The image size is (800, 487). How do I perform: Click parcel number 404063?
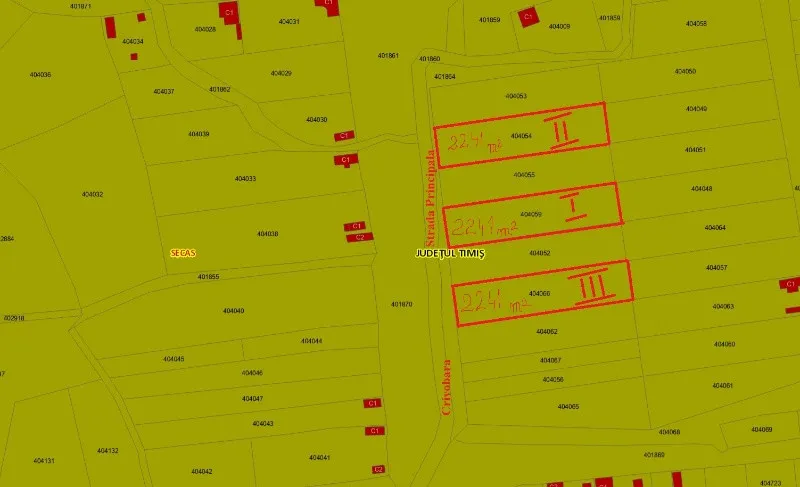(723, 306)
